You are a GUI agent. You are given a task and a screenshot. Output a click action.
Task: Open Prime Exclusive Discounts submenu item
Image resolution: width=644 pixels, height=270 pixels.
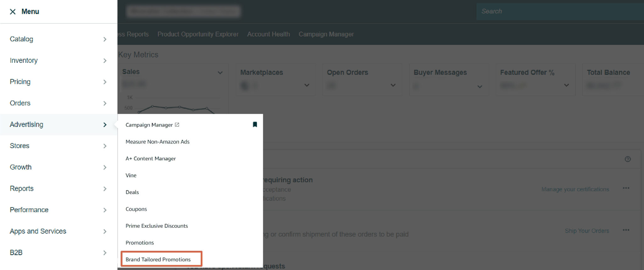tap(157, 226)
